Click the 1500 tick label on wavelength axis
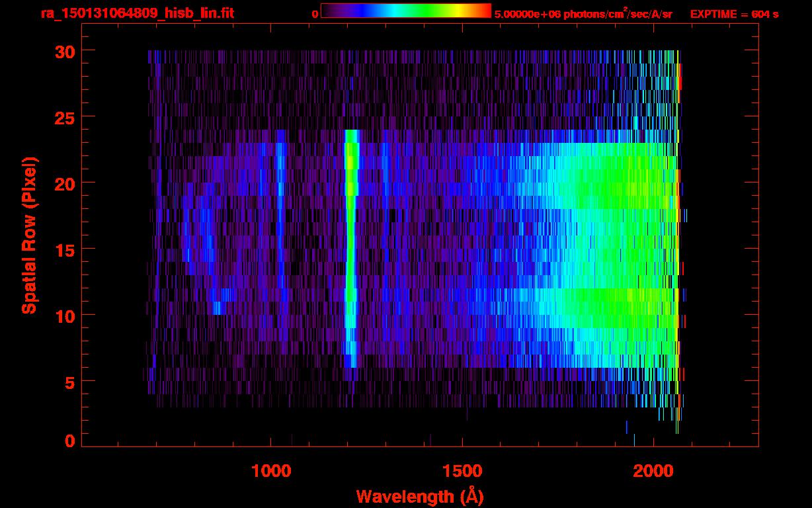 (x=462, y=471)
